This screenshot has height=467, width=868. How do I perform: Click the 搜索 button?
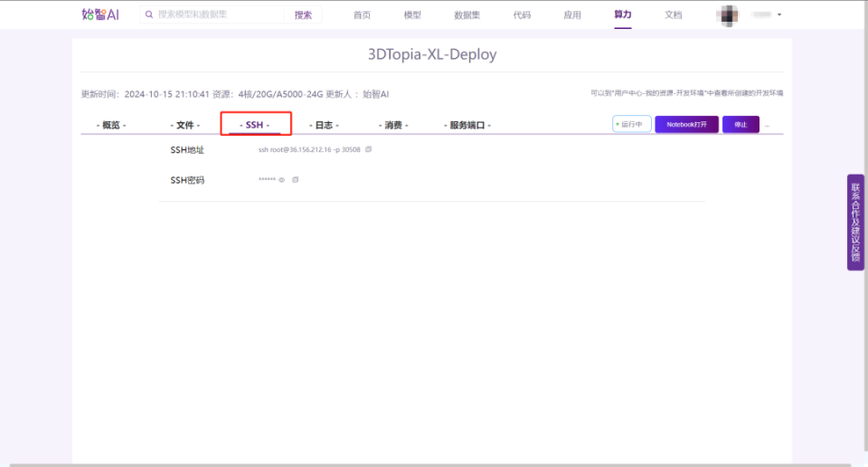click(x=303, y=15)
